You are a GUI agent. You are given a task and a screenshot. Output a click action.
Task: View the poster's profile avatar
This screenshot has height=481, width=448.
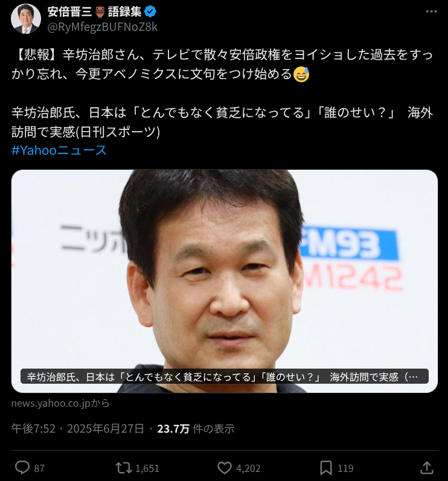[26, 19]
